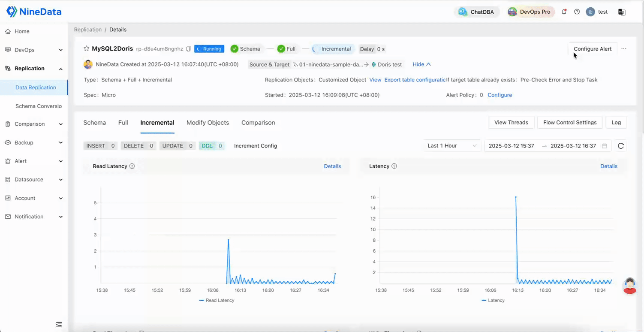
Task: Click the Read Latency help icon
Action: [132, 166]
